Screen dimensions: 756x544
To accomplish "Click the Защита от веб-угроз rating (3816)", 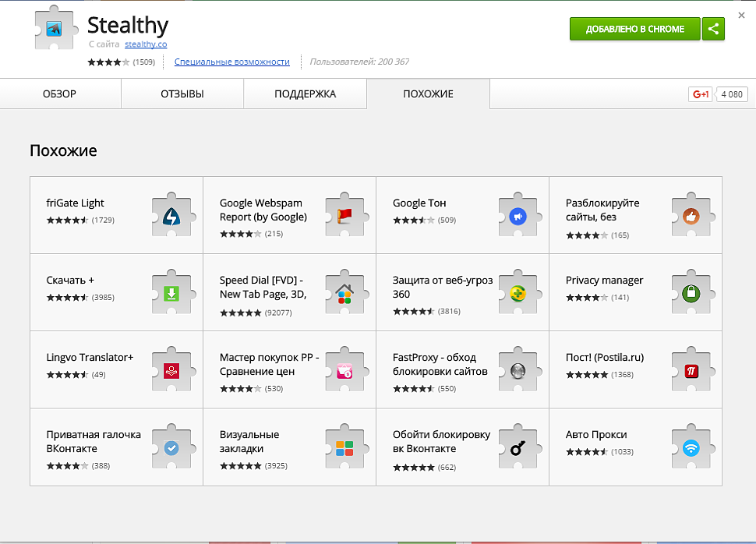I will 426,312.
